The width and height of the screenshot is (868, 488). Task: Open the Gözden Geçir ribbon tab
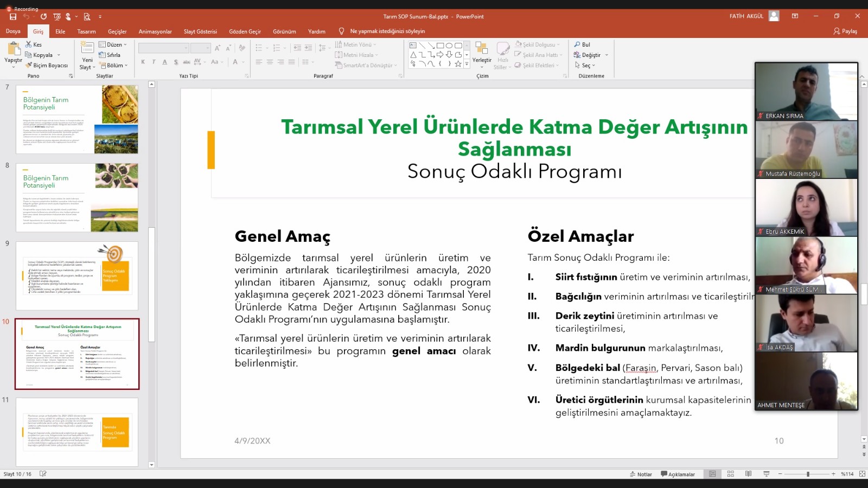pos(245,31)
